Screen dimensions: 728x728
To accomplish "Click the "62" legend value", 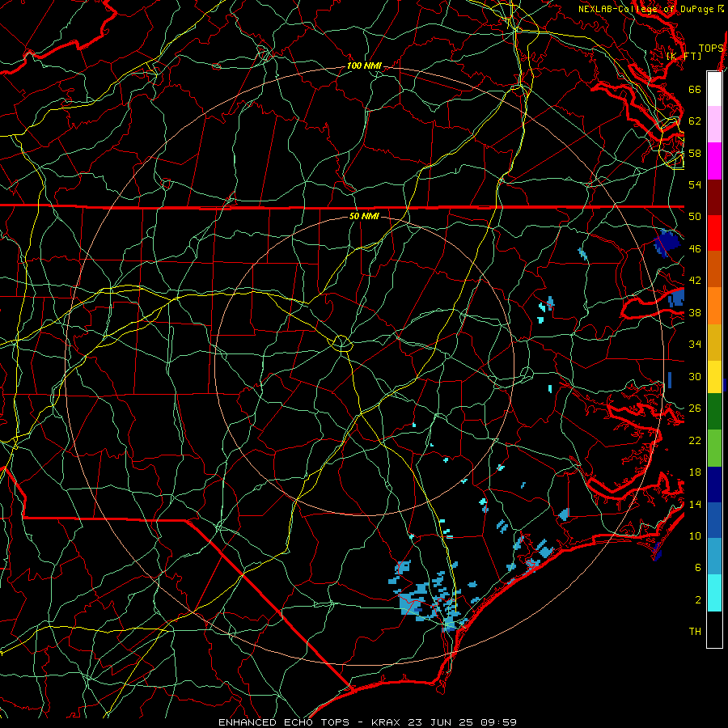I will tap(695, 121).
